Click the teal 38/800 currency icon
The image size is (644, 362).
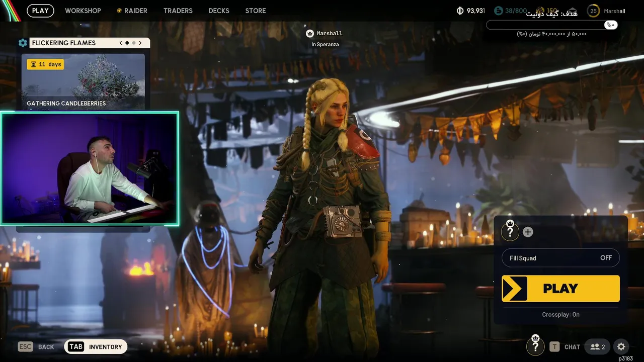pyautogui.click(x=498, y=11)
